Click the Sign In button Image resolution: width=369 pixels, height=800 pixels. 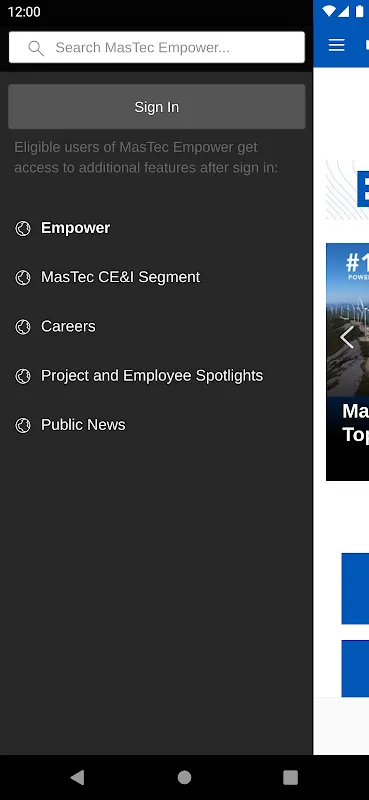[157, 107]
